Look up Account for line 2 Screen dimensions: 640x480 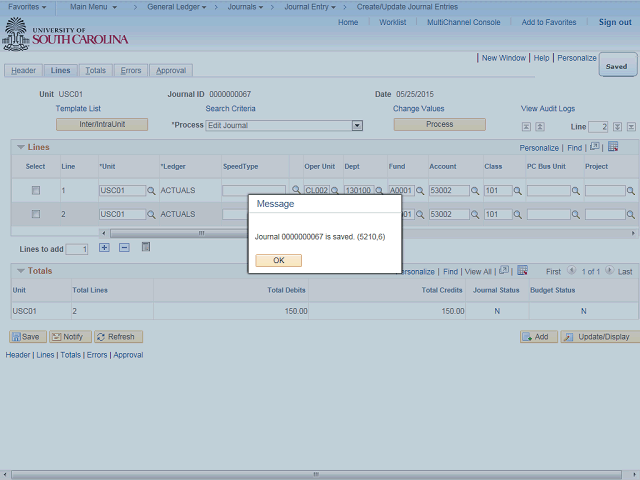(475, 214)
